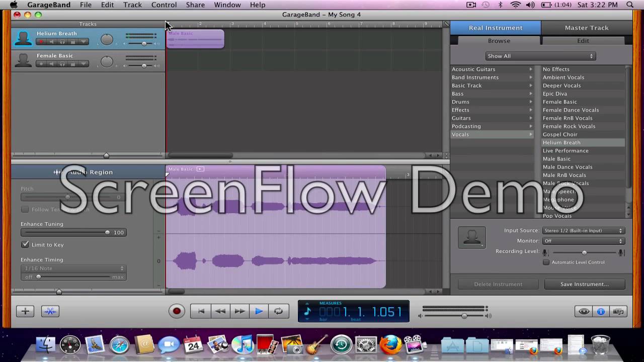Open Time Machine from the Dock

coord(341,345)
